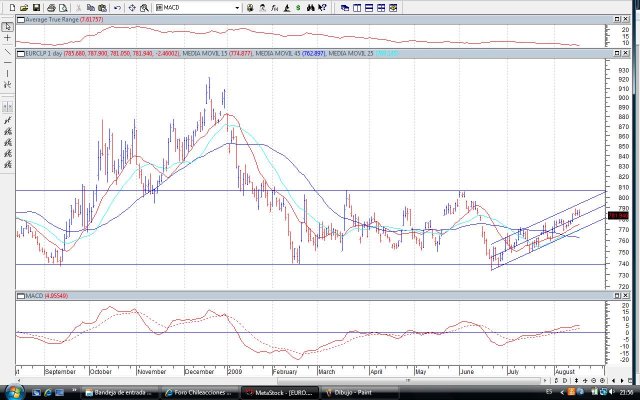Click the EURCLP chart pane title
This screenshot has height=400, width=640.
click(x=60, y=52)
